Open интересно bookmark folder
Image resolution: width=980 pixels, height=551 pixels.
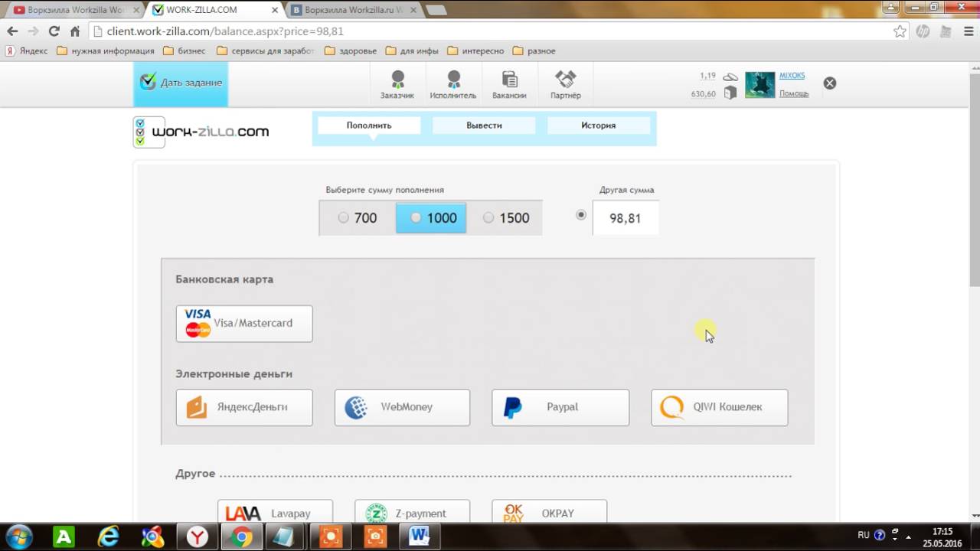point(475,51)
